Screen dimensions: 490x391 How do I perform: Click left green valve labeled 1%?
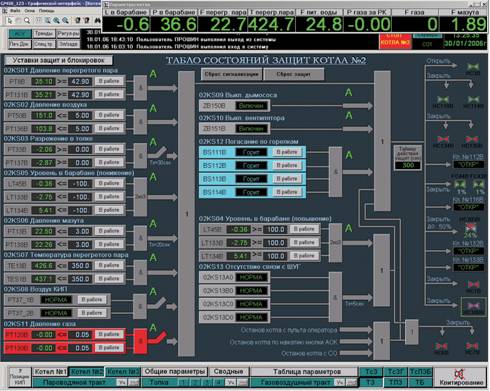(x=461, y=184)
